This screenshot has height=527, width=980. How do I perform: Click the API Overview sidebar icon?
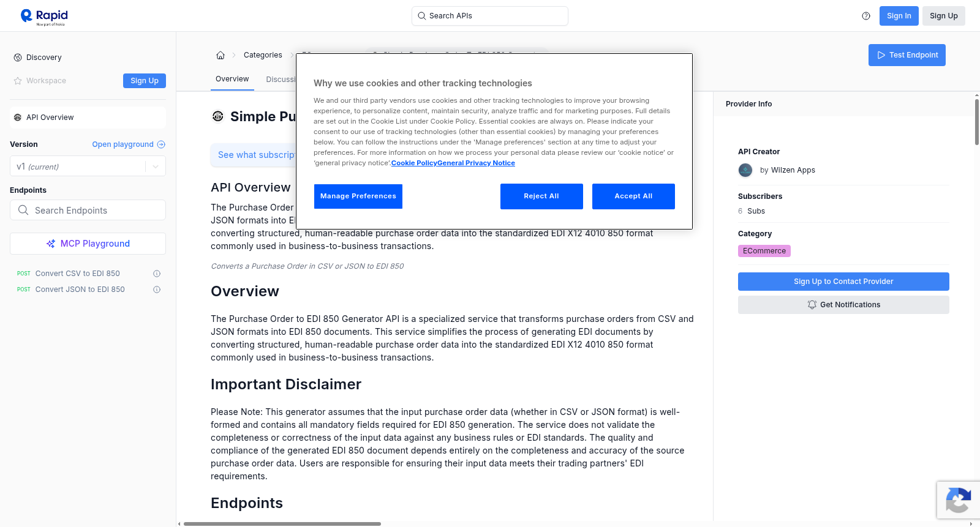pyautogui.click(x=18, y=118)
